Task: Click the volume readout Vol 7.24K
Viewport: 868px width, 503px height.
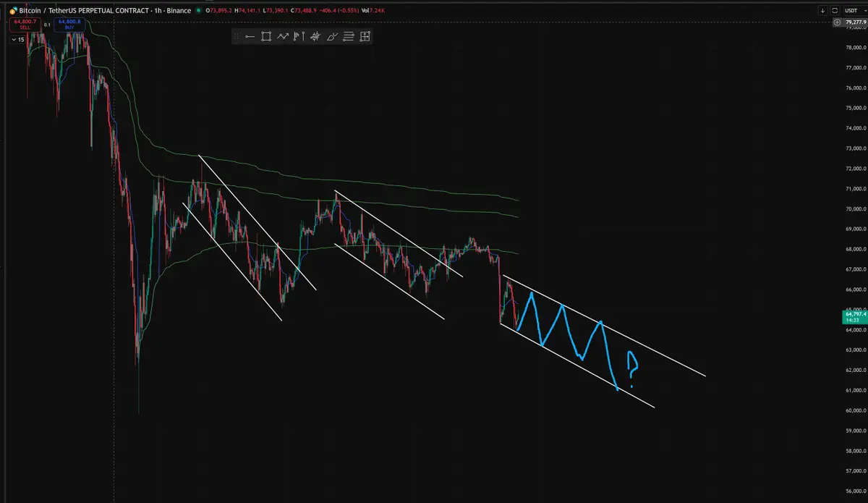Action: 373,11
